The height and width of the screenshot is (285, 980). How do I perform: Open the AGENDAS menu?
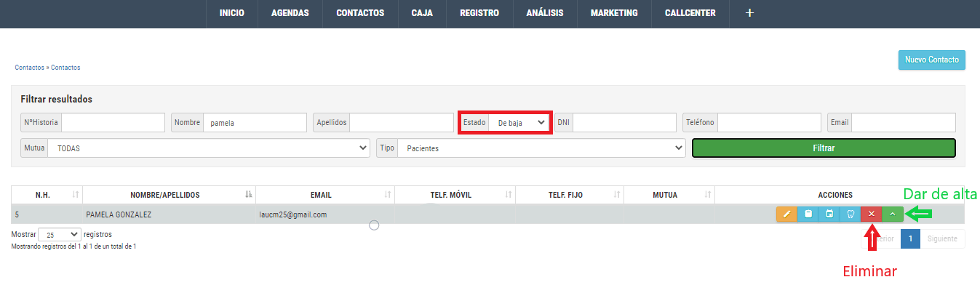[x=290, y=13]
